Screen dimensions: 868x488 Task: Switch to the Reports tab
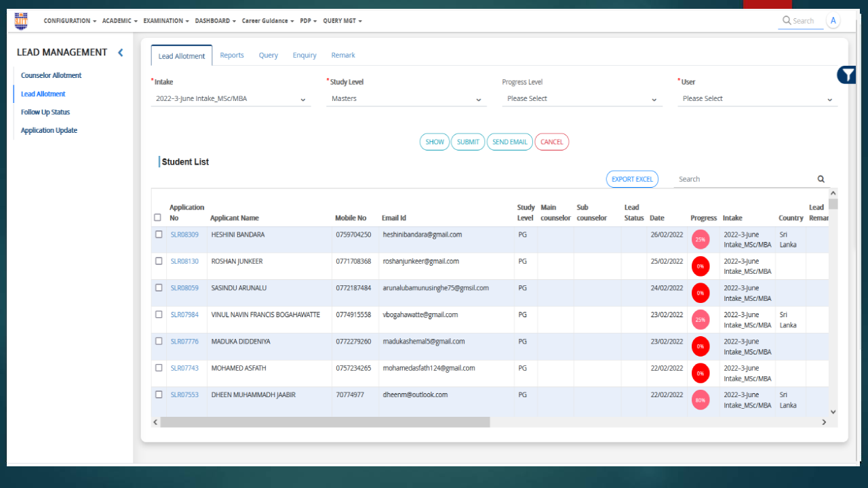(232, 55)
